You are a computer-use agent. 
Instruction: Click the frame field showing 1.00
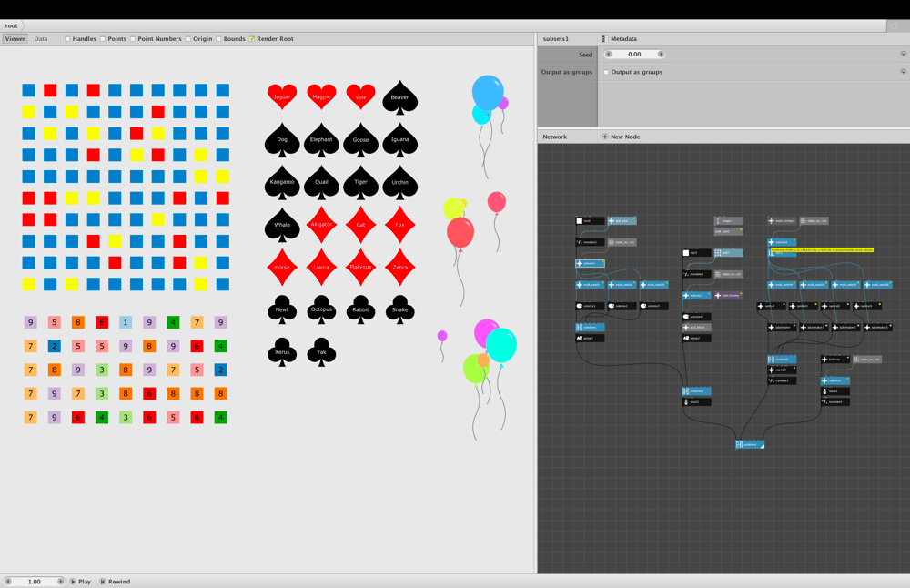pos(35,582)
